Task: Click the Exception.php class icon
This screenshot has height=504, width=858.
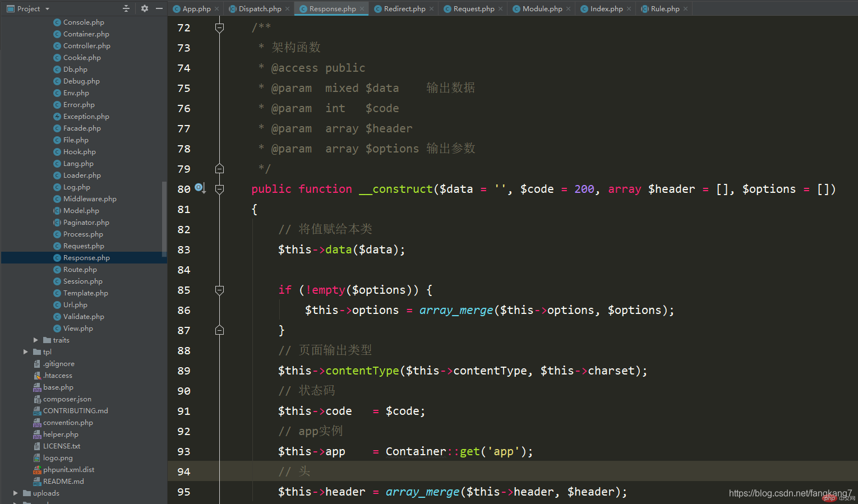Action: click(57, 117)
